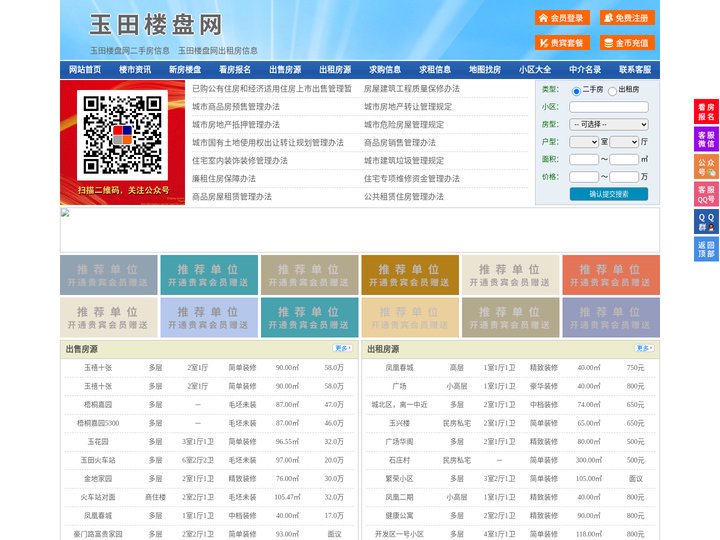Open the 出租房源 navigation item
This screenshot has width=720, height=540.
335,70
